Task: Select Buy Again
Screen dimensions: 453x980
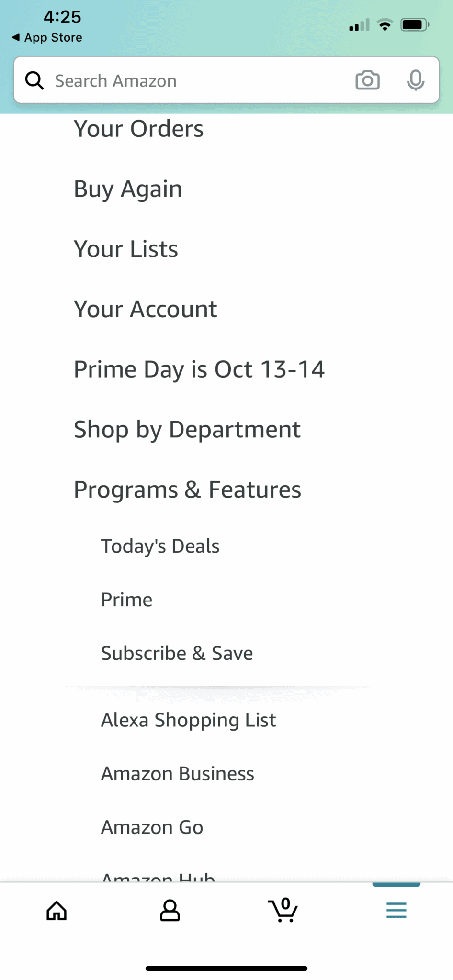Action: click(x=128, y=189)
